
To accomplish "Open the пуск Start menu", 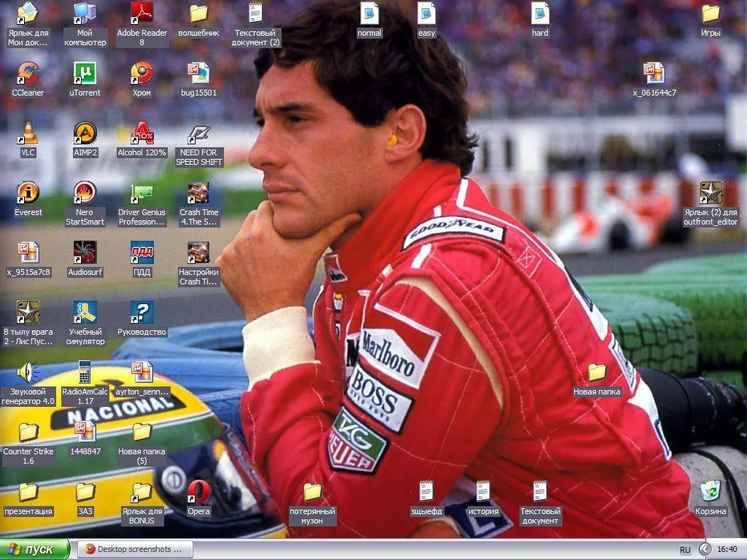I will [x=35, y=549].
